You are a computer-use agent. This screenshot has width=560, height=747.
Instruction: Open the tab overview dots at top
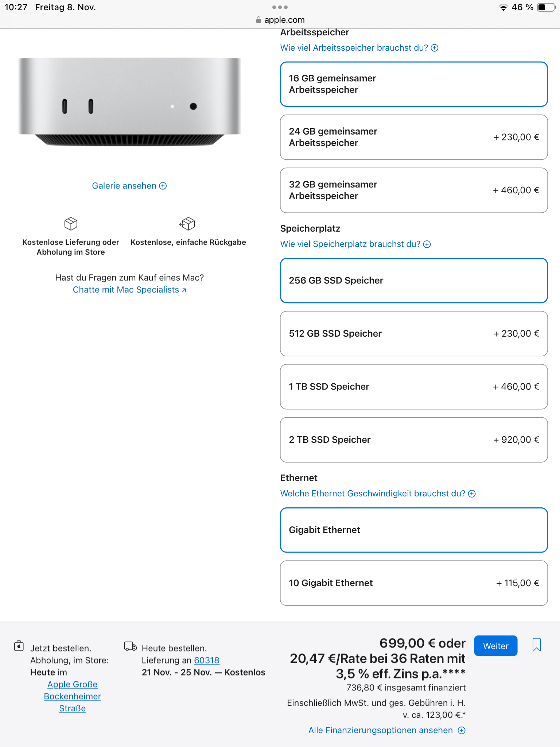click(280, 7)
